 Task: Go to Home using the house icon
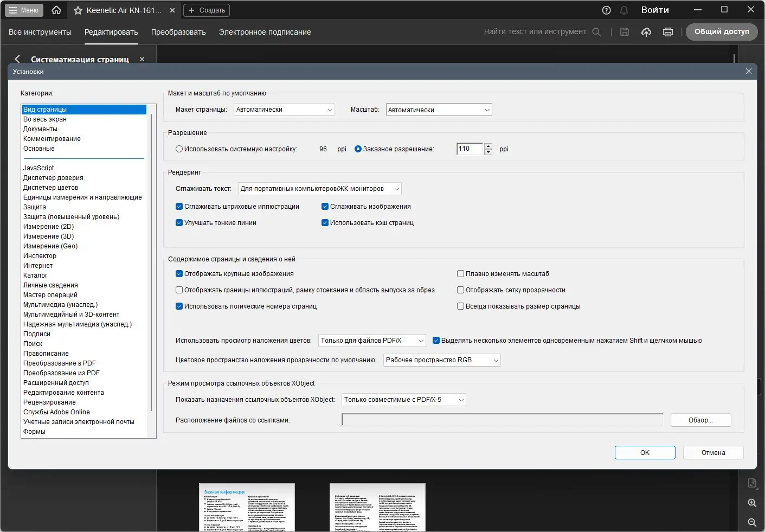pos(56,9)
